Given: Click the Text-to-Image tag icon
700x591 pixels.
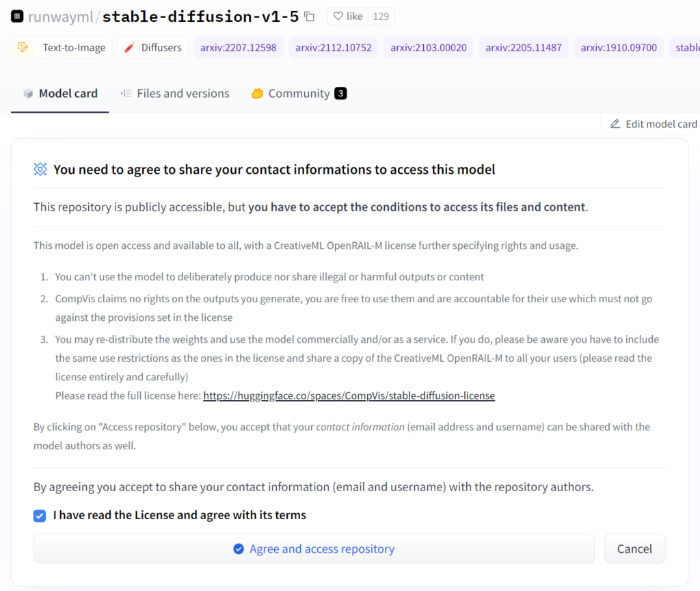Looking at the screenshot, I should (24, 48).
